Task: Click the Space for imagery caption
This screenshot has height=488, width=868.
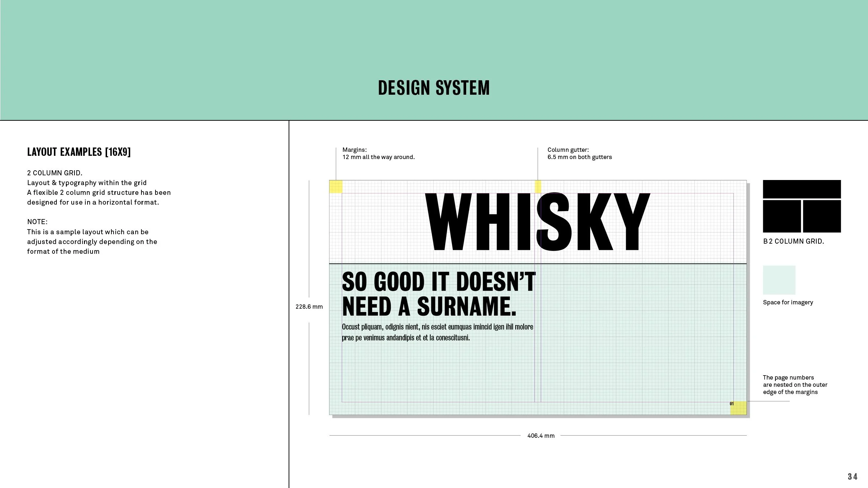Action: coord(788,302)
